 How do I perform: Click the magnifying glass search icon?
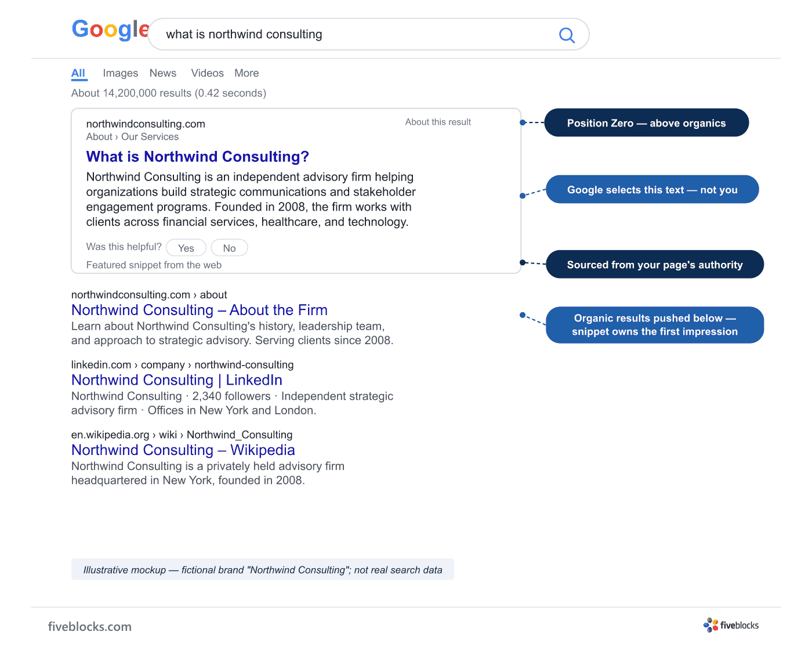[x=567, y=35]
